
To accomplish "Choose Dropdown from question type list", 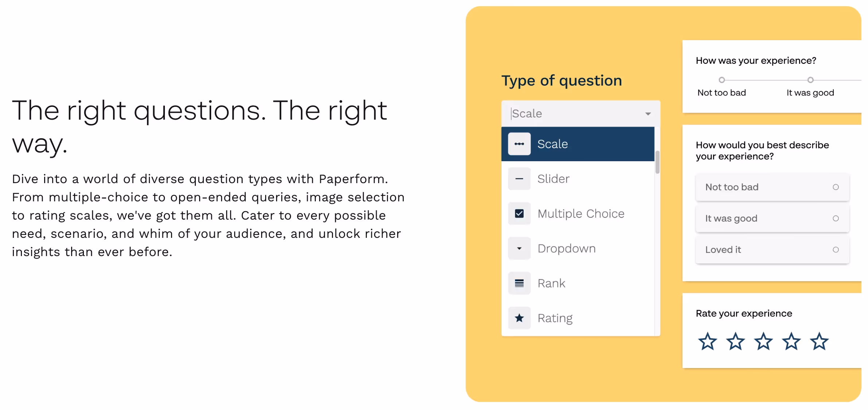I will tap(578, 248).
